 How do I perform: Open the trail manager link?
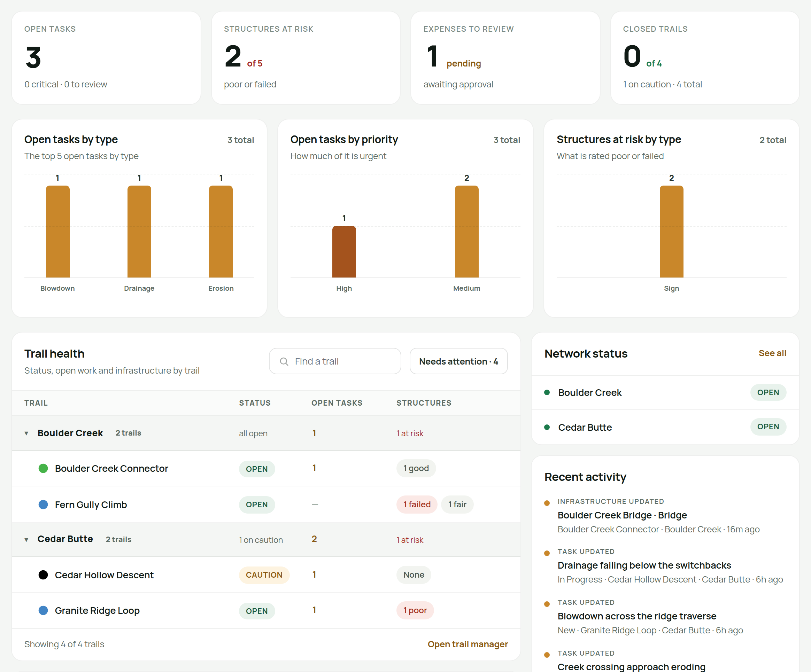pos(468,644)
